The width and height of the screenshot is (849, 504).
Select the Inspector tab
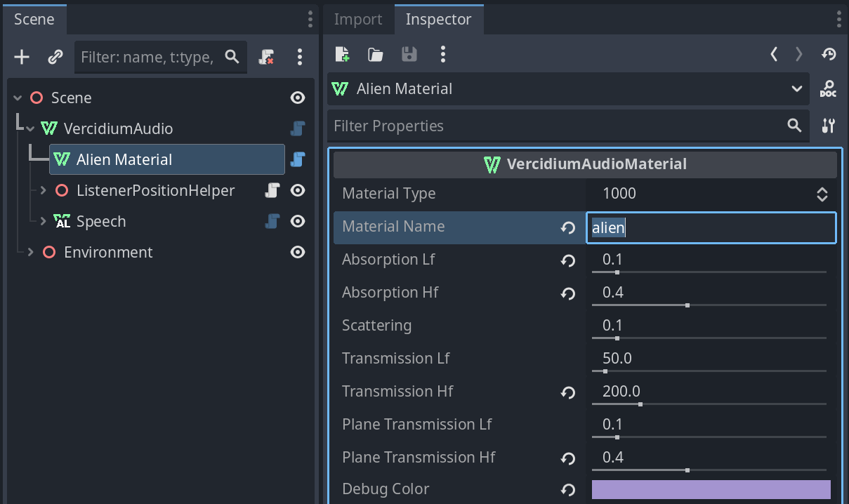click(438, 20)
